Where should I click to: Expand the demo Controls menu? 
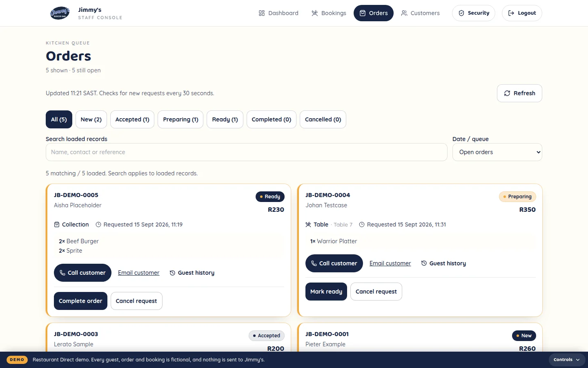[x=567, y=360]
